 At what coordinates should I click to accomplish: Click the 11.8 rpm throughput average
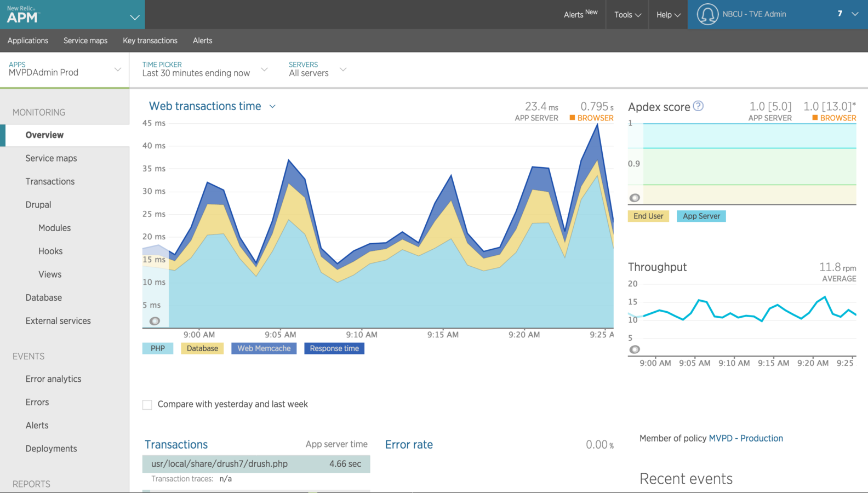837,267
